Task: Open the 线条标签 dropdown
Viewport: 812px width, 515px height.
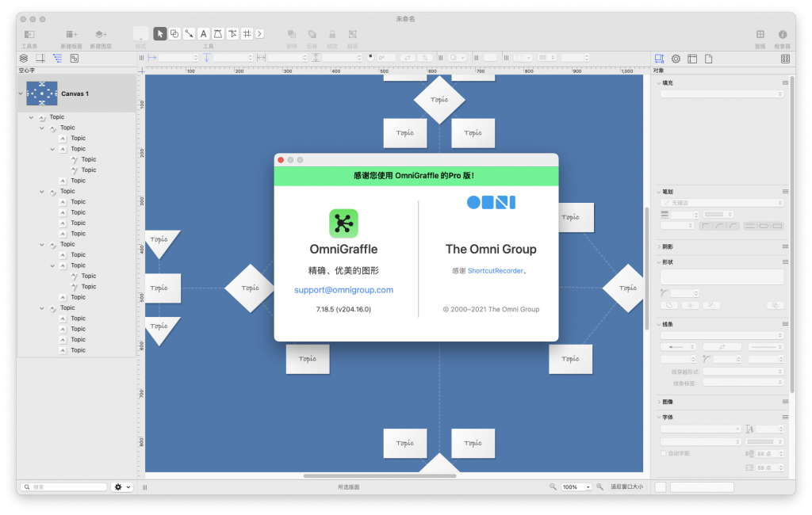Action: point(742,383)
